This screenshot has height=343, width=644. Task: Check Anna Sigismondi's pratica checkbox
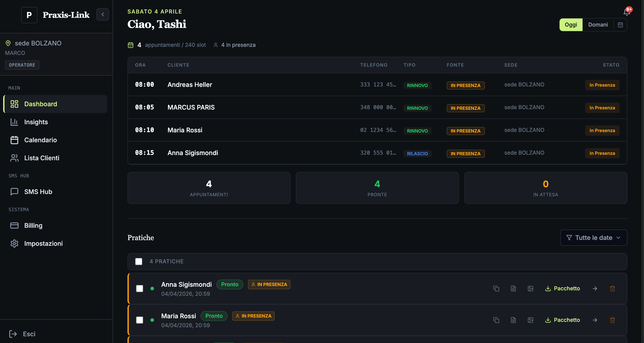click(140, 289)
